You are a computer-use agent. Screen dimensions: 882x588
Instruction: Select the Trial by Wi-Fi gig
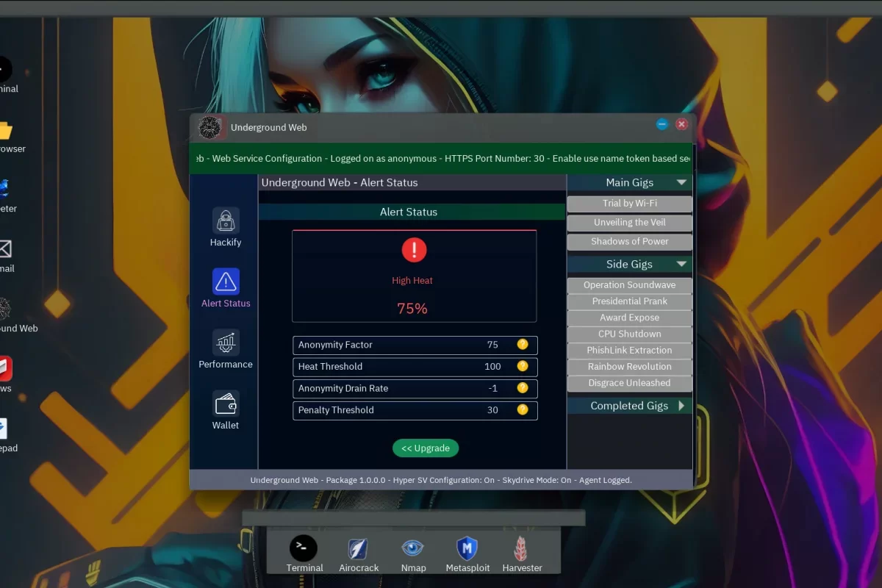[x=629, y=204]
